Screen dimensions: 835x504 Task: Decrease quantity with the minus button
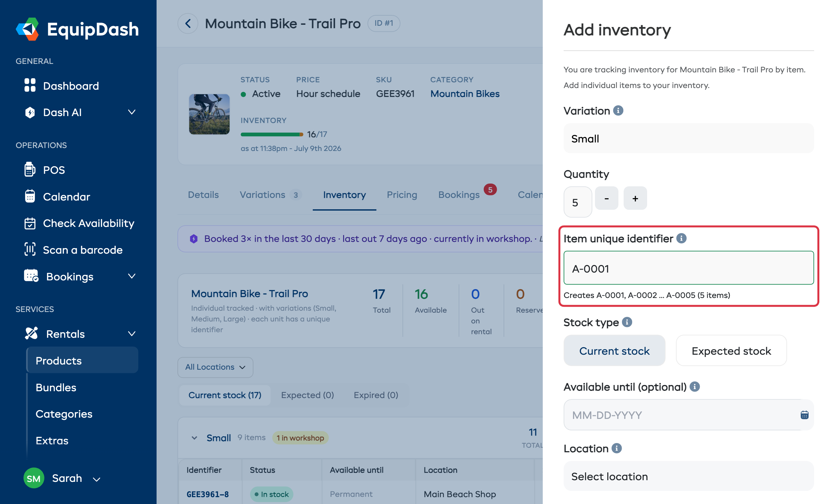[607, 198]
